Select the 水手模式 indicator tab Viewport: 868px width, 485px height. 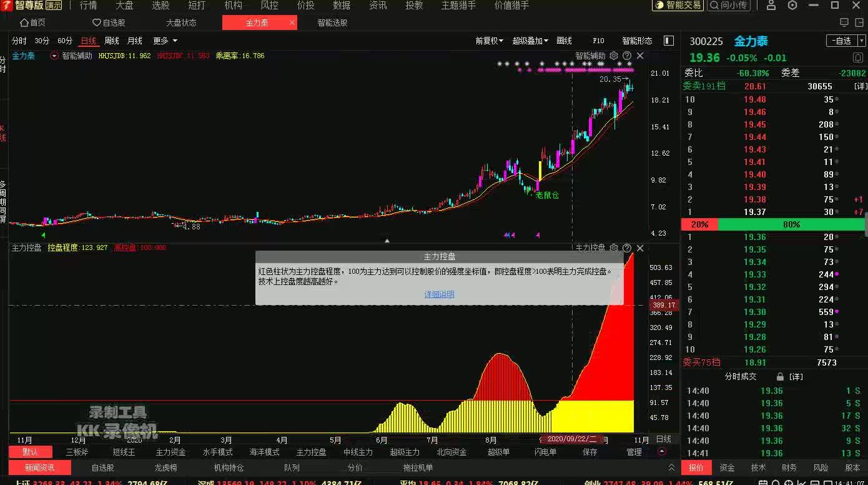(217, 452)
